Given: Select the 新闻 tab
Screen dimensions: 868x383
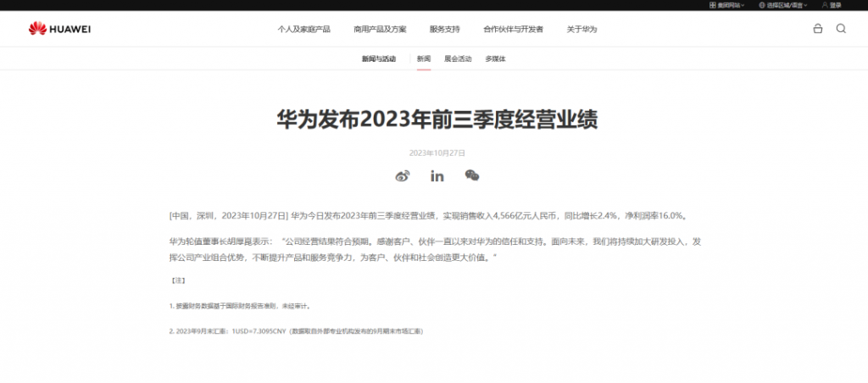Looking at the screenshot, I should point(424,58).
